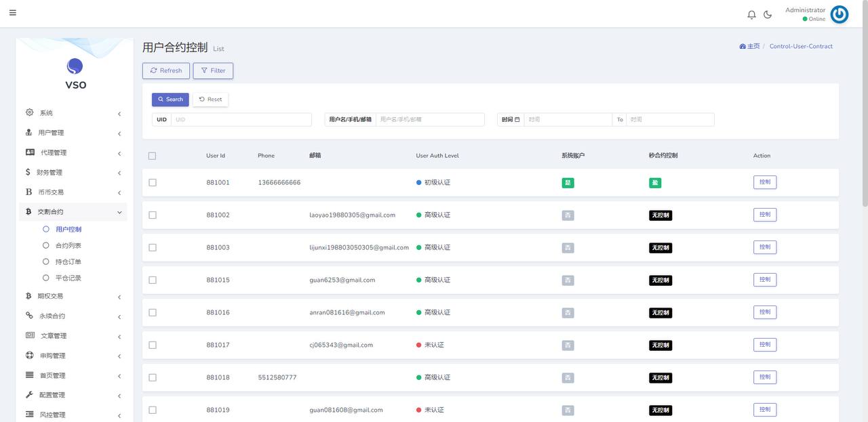Image resolution: width=868 pixels, height=422 pixels.
Task: Click the 系统 gear icon in sidebar
Action: coord(29,112)
